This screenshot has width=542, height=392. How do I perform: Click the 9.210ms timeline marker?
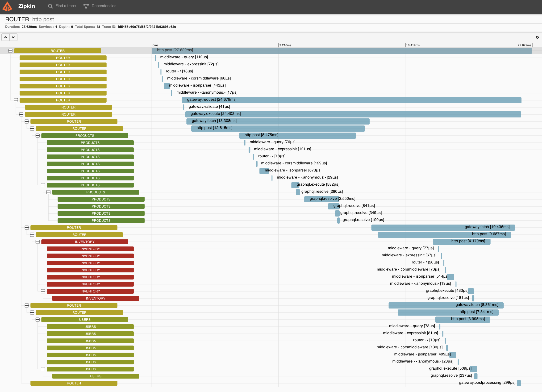tap(285, 45)
